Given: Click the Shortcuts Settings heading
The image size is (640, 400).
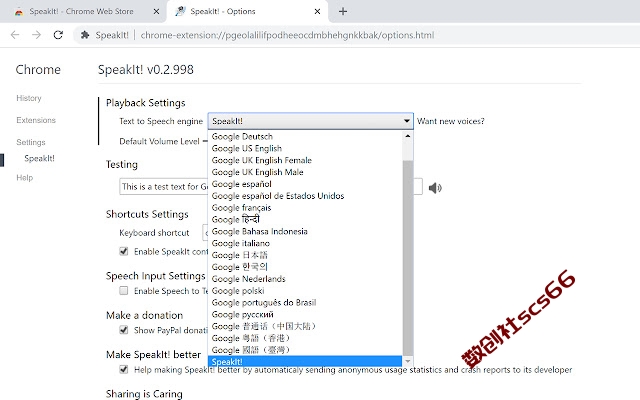Looking at the screenshot, I should (x=147, y=214).
